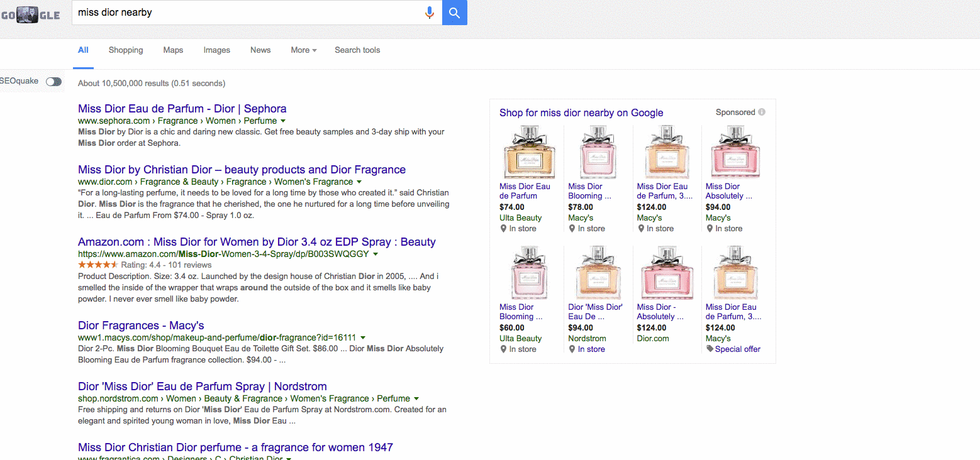Click the Special offer tag link
The width and height of the screenshot is (980, 460).
pos(738,349)
